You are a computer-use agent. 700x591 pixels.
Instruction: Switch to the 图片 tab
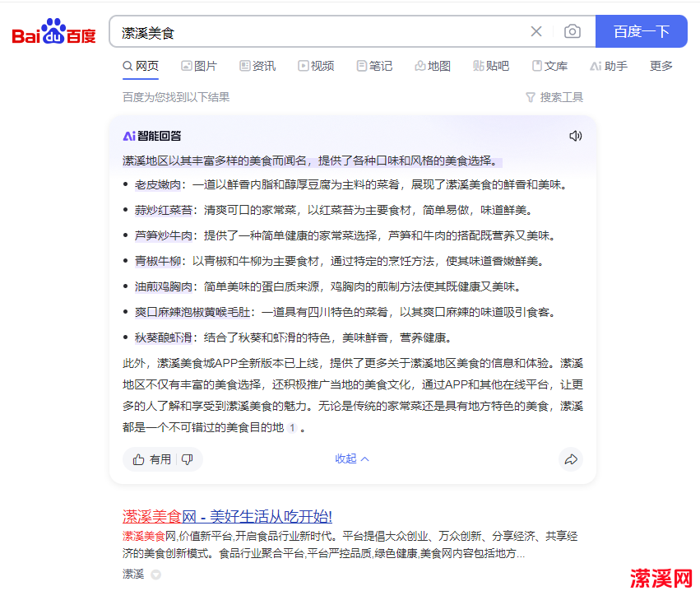pyautogui.click(x=199, y=66)
